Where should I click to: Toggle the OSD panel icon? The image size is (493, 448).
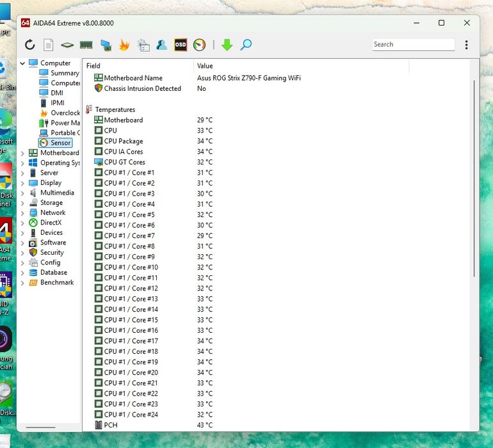[x=181, y=45]
